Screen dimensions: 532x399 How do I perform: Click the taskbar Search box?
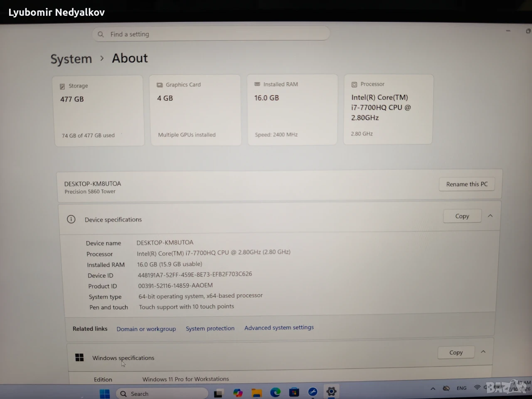[x=162, y=393]
